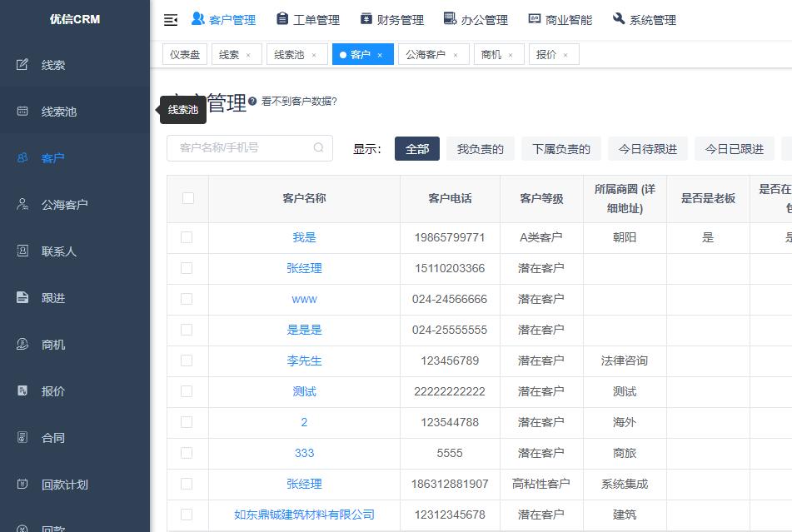This screenshot has width=792, height=532.
Task: Open customer 如东鼎铖建筑材料有限公司
Action: coord(304,515)
